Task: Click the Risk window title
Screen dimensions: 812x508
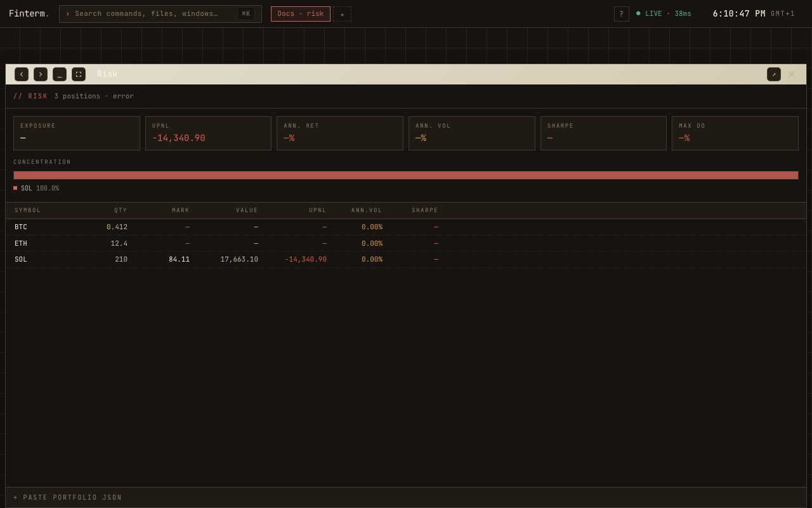Action: (x=107, y=74)
